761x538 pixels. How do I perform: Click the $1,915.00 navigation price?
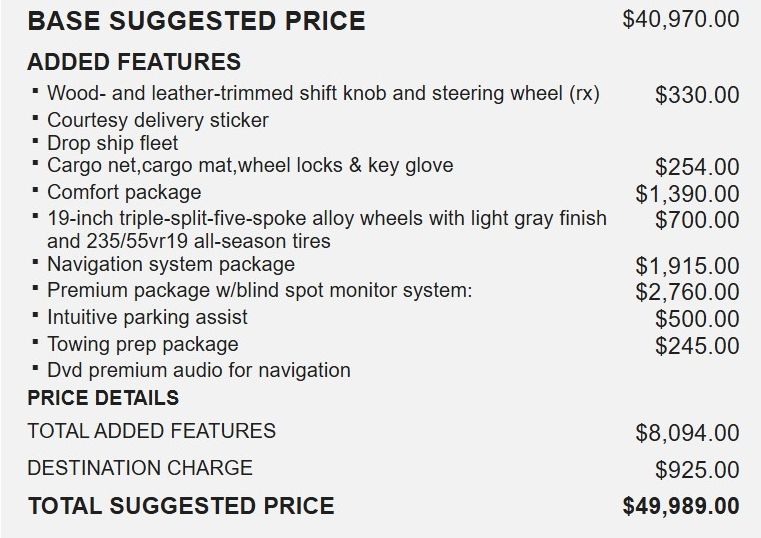point(687,266)
